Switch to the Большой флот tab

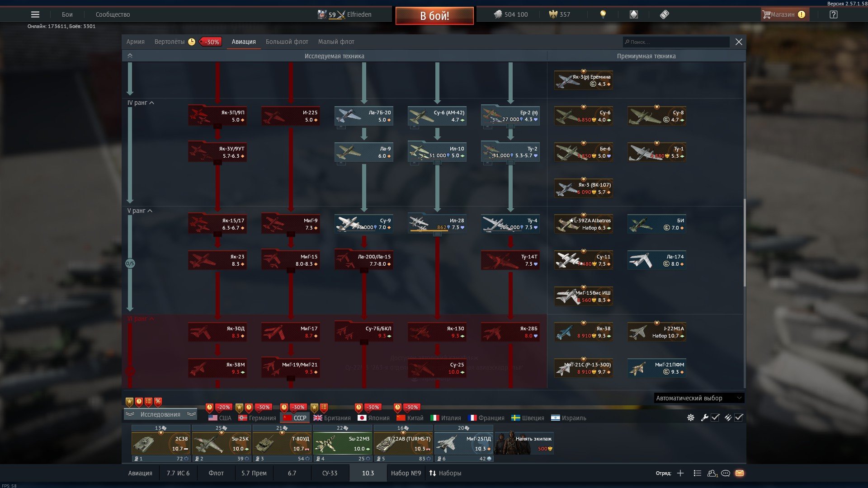[x=287, y=42]
